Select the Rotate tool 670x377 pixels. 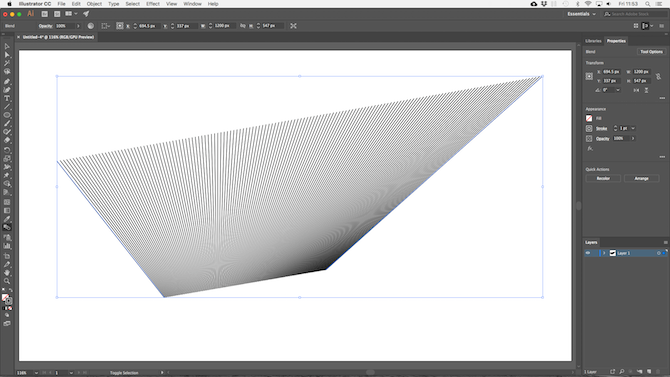7,150
